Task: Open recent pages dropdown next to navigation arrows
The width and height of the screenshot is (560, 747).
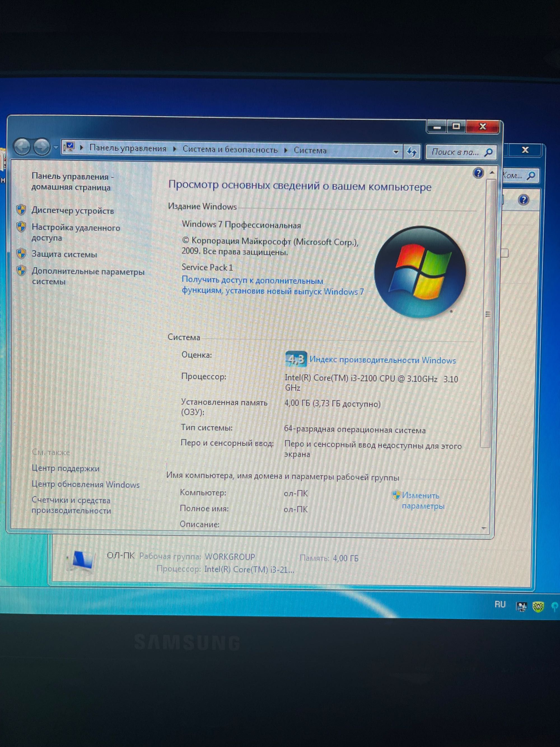Action: tap(56, 148)
